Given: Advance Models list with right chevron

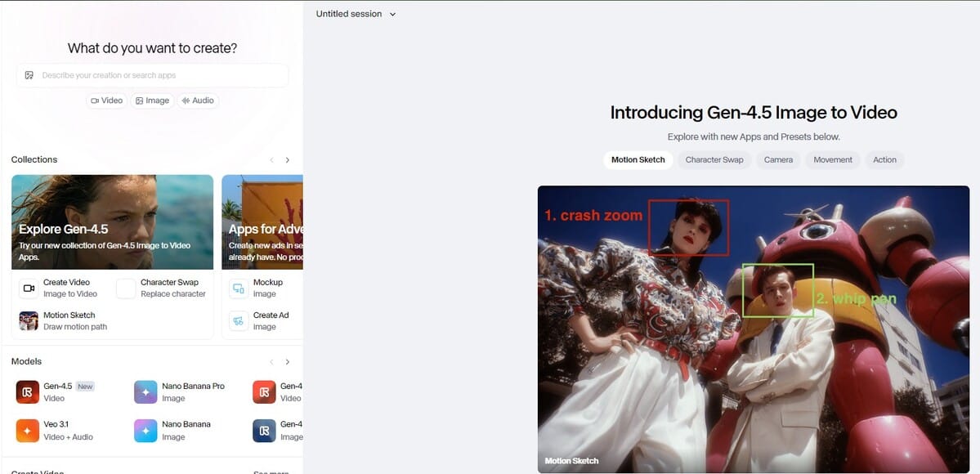Looking at the screenshot, I should pyautogui.click(x=288, y=362).
